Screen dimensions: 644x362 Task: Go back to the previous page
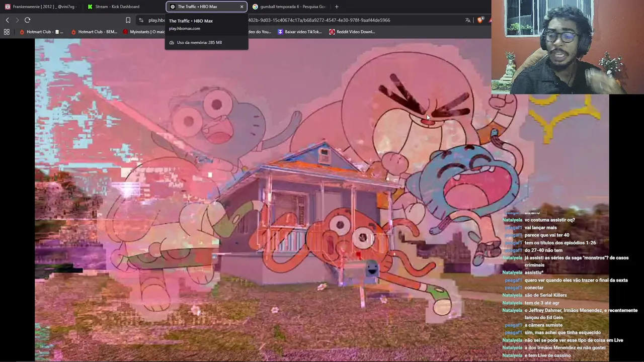tap(7, 20)
